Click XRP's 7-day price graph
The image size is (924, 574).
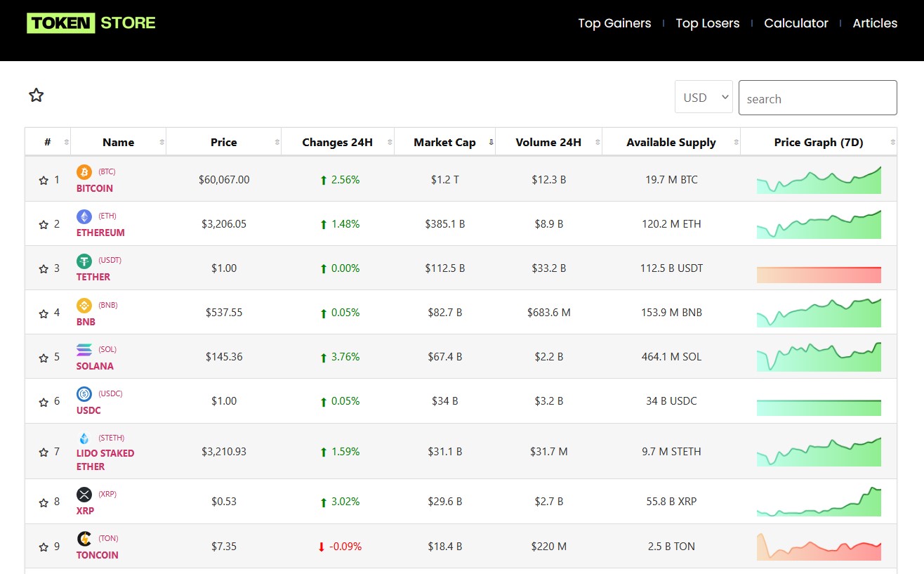point(819,502)
